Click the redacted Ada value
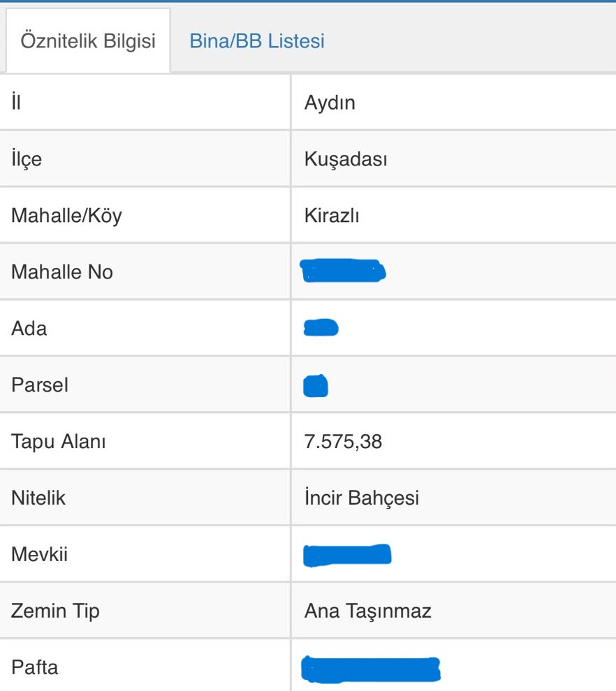Viewport: 616px width, 691px height. pyautogui.click(x=321, y=327)
